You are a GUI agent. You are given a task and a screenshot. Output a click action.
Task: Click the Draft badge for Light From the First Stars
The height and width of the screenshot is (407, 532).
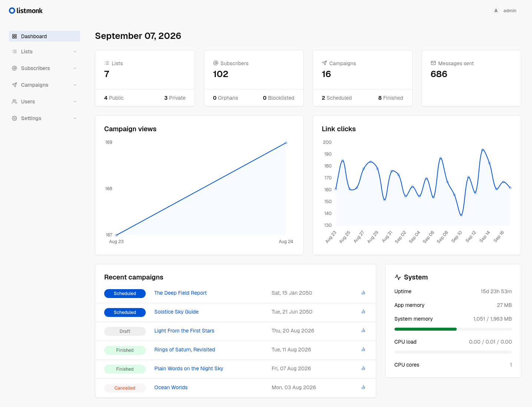coord(125,331)
